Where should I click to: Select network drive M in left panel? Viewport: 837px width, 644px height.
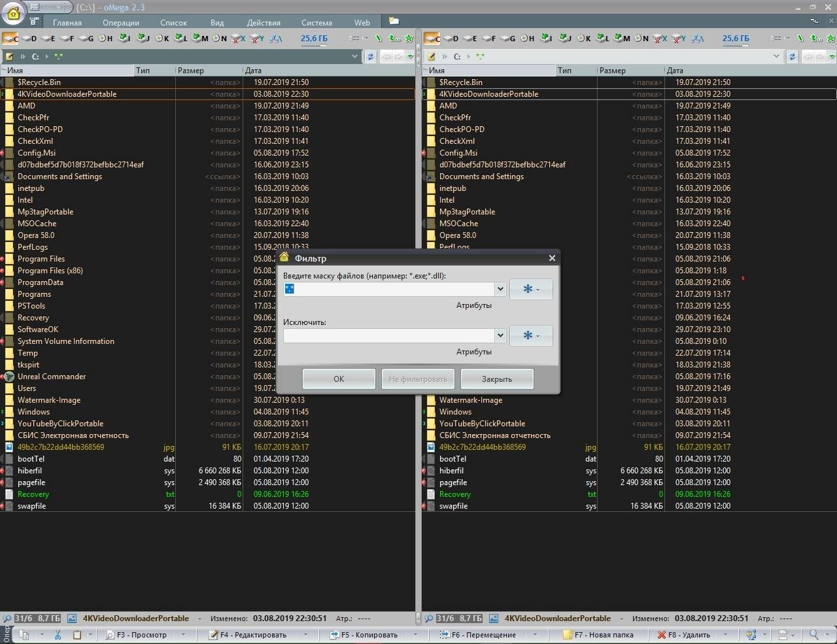pos(200,39)
